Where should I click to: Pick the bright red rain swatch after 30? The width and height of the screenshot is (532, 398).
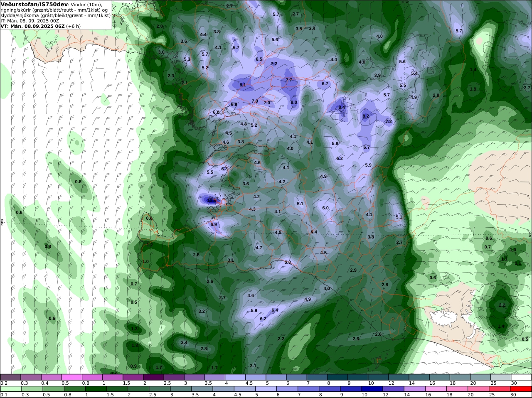tap(521, 388)
